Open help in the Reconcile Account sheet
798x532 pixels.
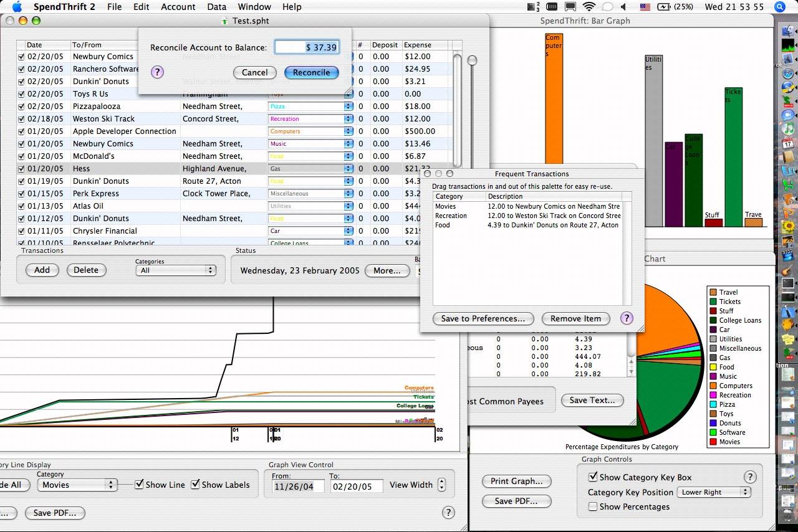[x=157, y=72]
